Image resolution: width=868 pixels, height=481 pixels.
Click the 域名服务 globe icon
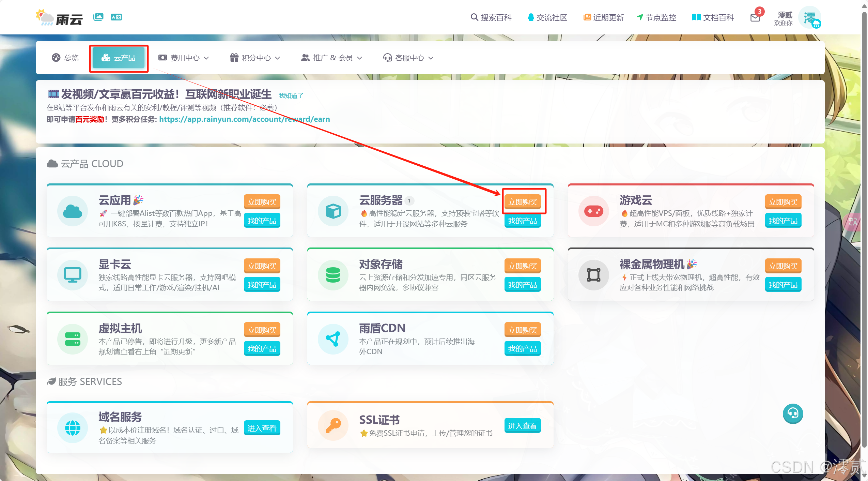72,428
